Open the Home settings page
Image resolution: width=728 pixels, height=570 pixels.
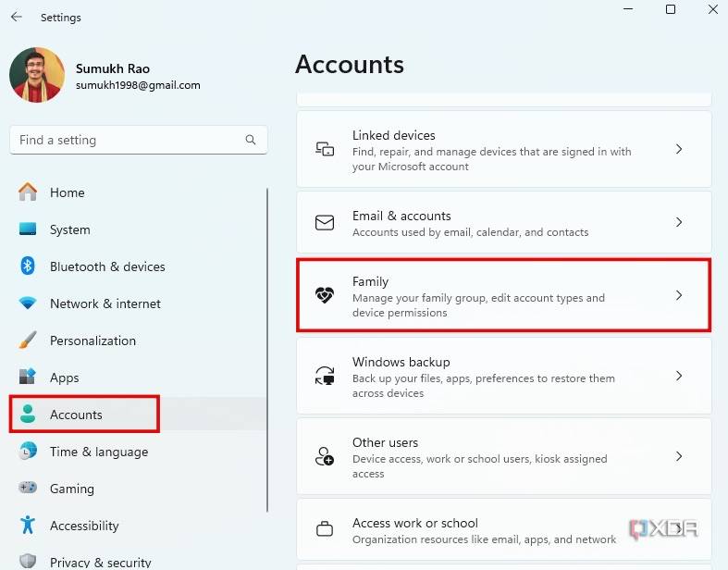[x=67, y=192]
